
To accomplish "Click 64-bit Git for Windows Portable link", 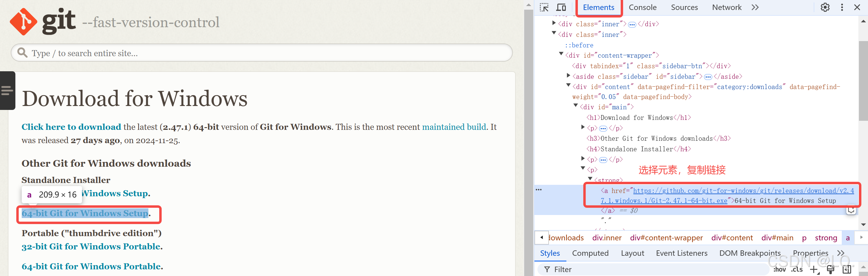I will 91,267.
